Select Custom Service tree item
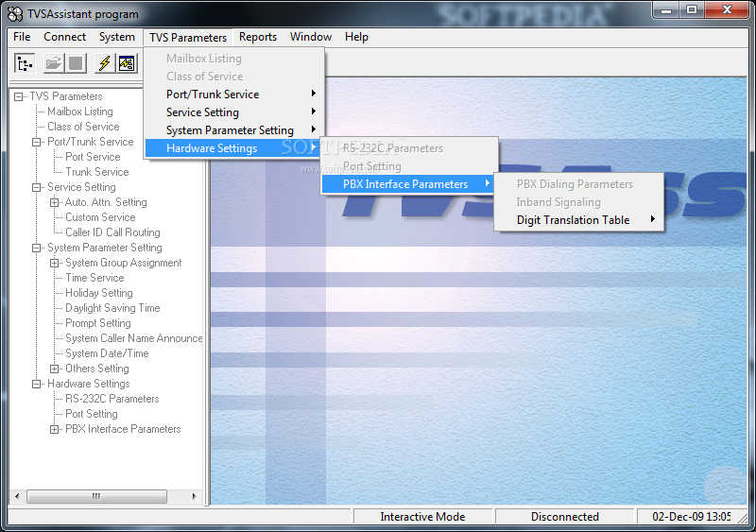The height and width of the screenshot is (532, 756). coord(100,217)
